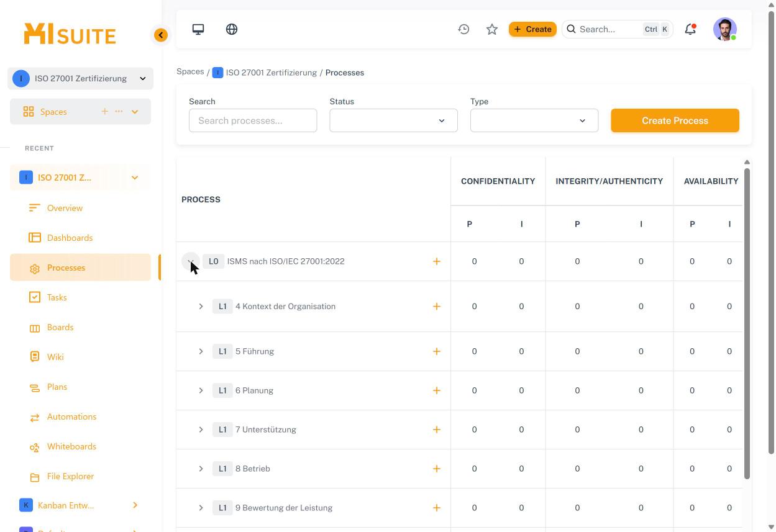The image size is (776, 532).
Task: Expand the 7 Unterstützung row
Action: click(201, 430)
